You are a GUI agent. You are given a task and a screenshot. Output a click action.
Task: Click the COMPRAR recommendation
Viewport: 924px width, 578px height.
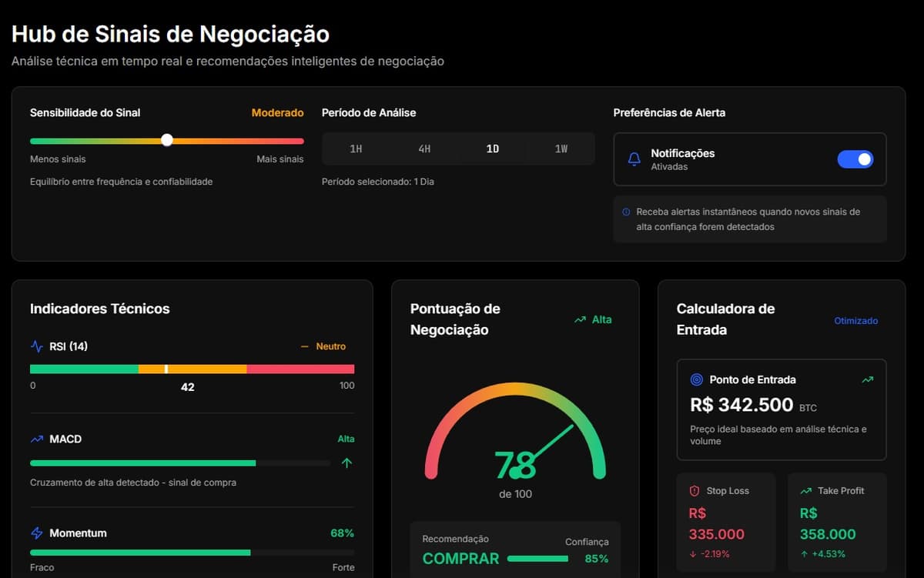[460, 559]
